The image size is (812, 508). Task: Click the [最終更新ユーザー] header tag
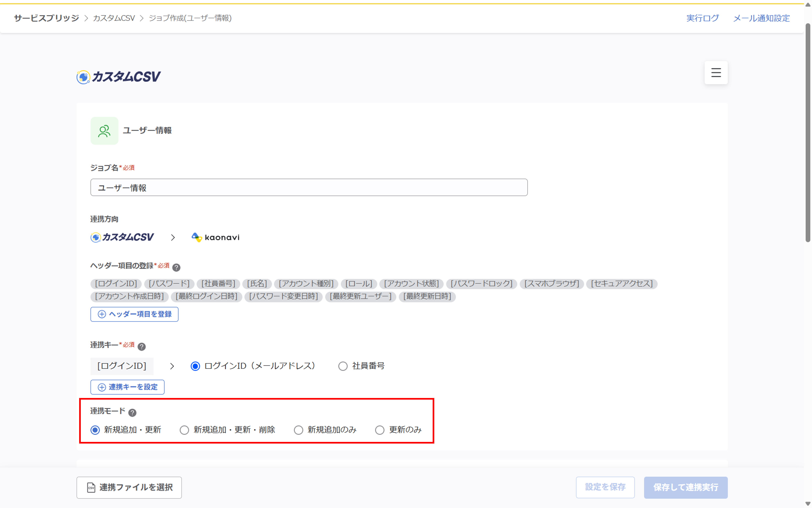361,297
